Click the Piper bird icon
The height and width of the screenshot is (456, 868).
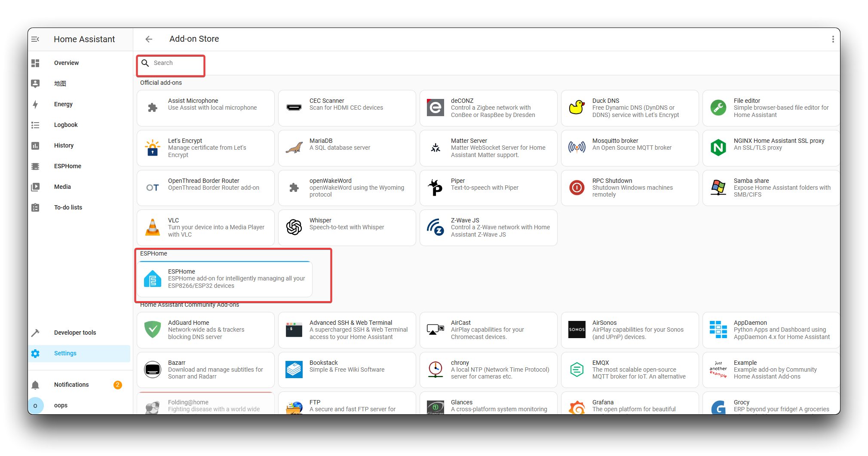pos(436,188)
